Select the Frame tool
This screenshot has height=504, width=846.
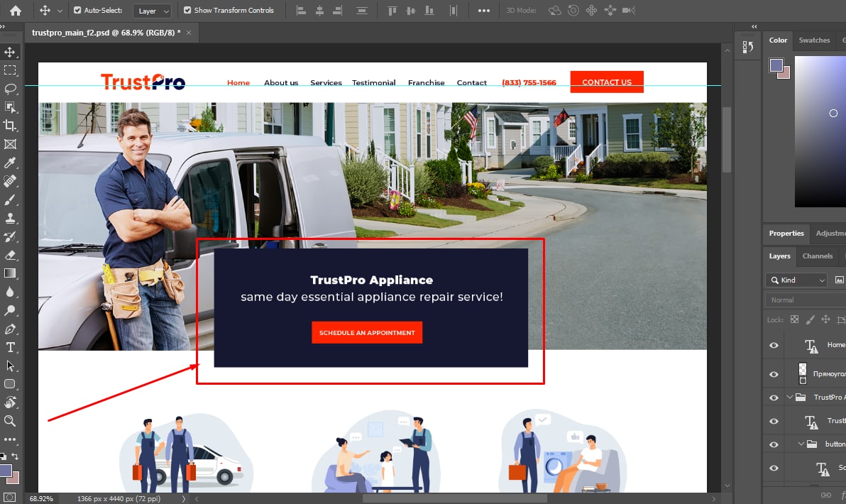click(x=10, y=144)
